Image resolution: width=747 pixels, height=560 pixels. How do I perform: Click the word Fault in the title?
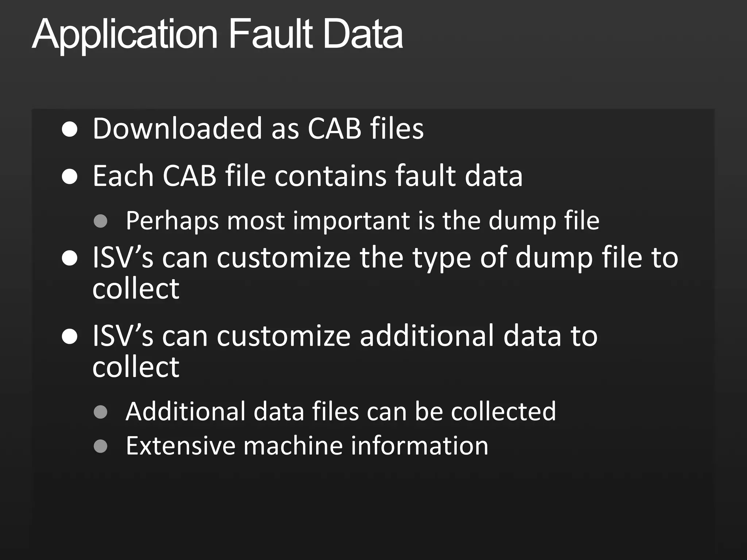coord(271,34)
